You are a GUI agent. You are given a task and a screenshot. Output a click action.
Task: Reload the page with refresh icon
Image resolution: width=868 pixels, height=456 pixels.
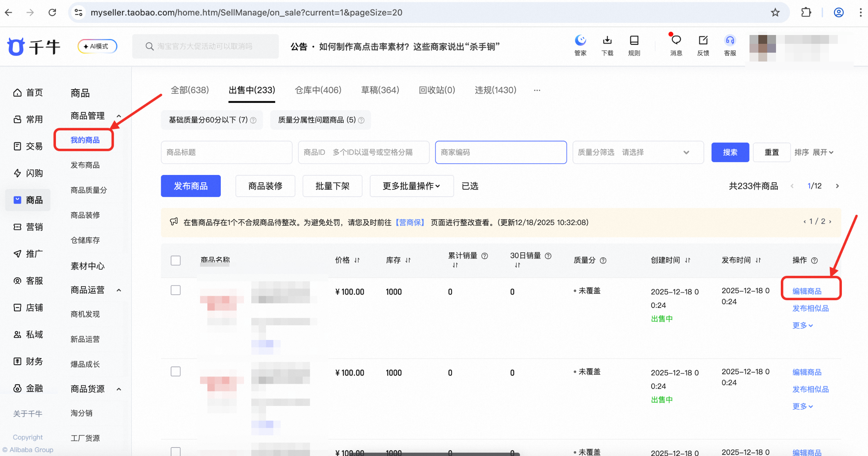pyautogui.click(x=52, y=13)
